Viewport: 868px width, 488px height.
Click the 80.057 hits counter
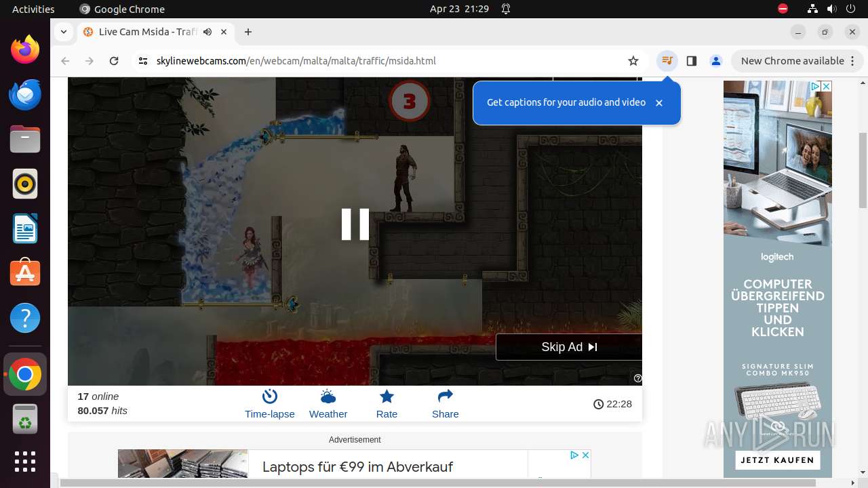click(102, 411)
